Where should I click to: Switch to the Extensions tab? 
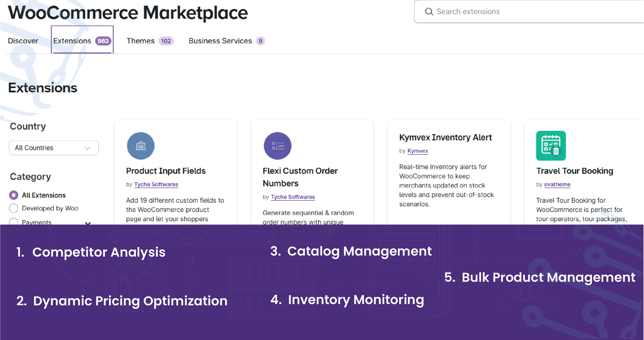pos(82,40)
